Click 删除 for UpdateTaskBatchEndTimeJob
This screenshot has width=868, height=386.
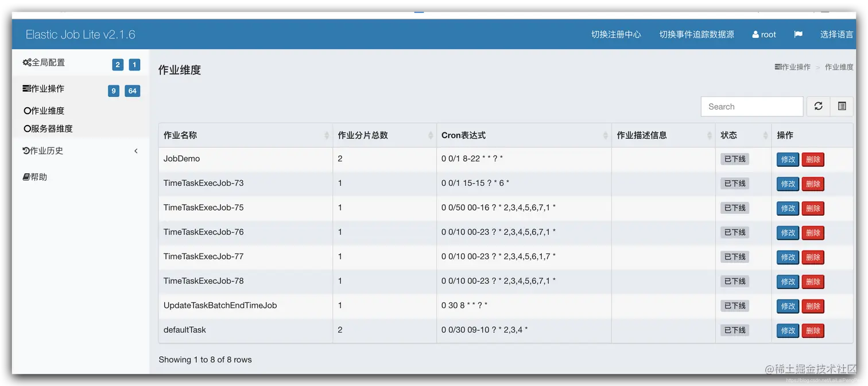click(x=813, y=306)
